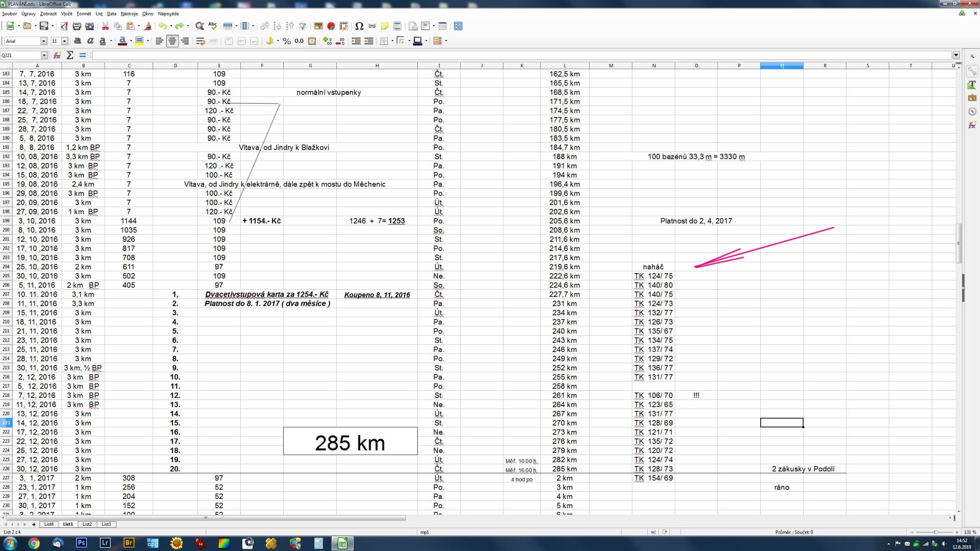The image size is (980, 551).
Task: Format cells as percent
Action: click(287, 41)
